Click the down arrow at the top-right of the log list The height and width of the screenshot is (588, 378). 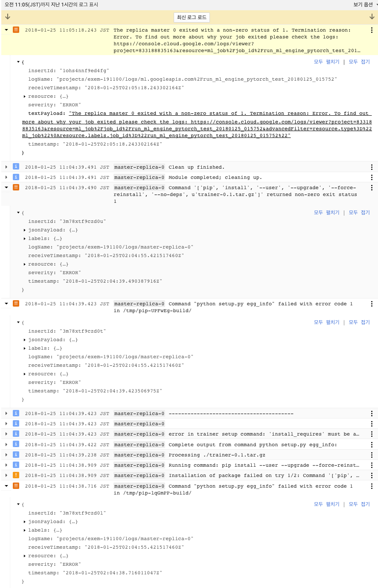point(372,17)
